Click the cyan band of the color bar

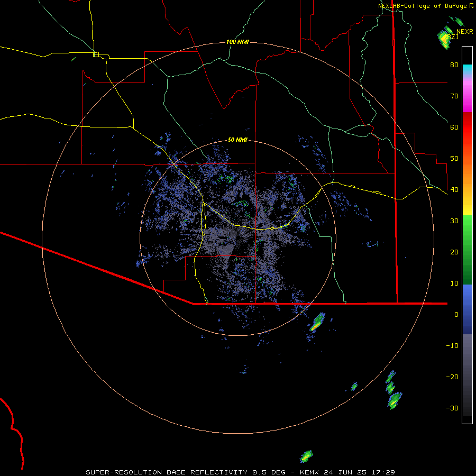(x=467, y=69)
